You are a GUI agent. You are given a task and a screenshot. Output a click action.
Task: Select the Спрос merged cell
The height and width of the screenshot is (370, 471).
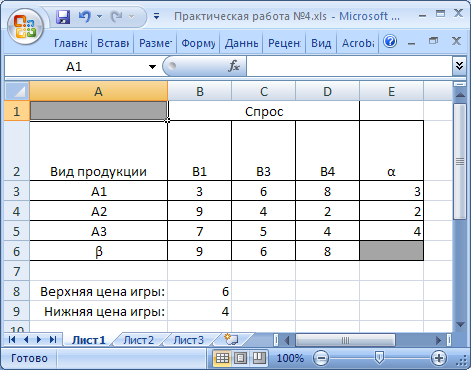click(263, 111)
